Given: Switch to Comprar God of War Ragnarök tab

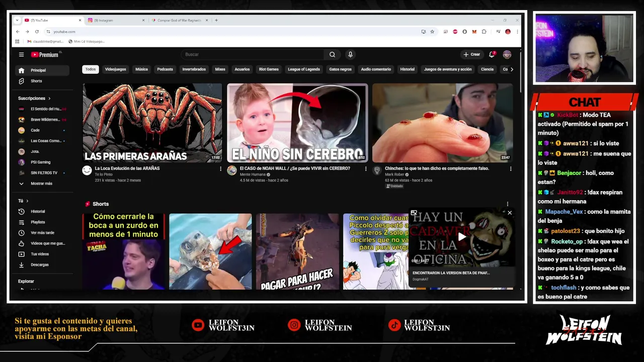Looking at the screenshot, I should coord(180,20).
